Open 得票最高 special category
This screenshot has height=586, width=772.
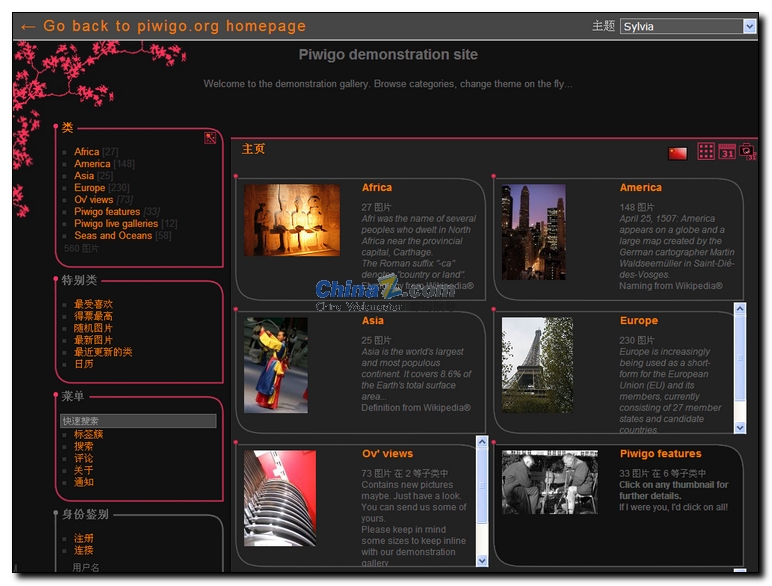(93, 316)
